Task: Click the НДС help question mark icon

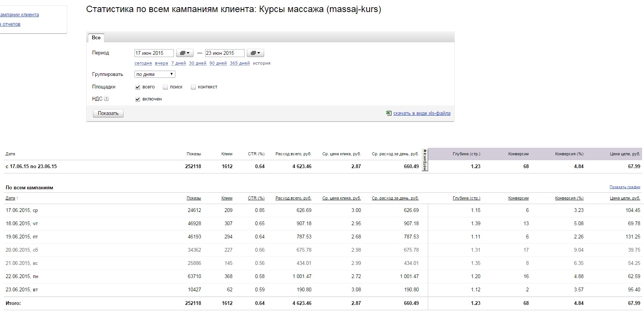Action: (107, 99)
